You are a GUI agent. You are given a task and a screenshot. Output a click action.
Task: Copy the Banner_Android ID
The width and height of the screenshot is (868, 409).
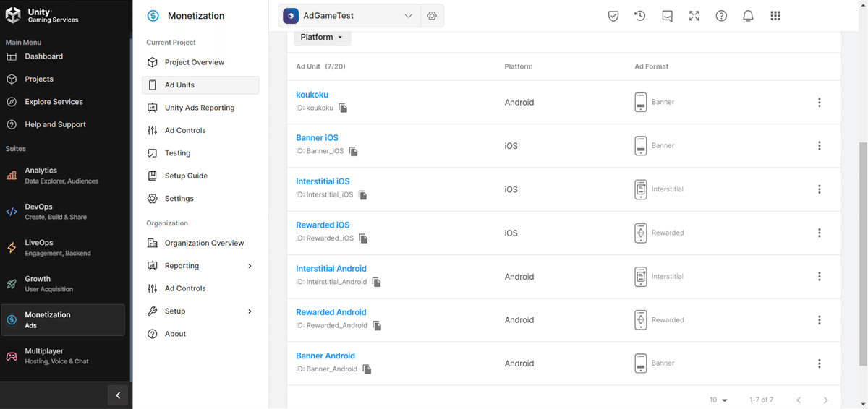click(x=367, y=369)
